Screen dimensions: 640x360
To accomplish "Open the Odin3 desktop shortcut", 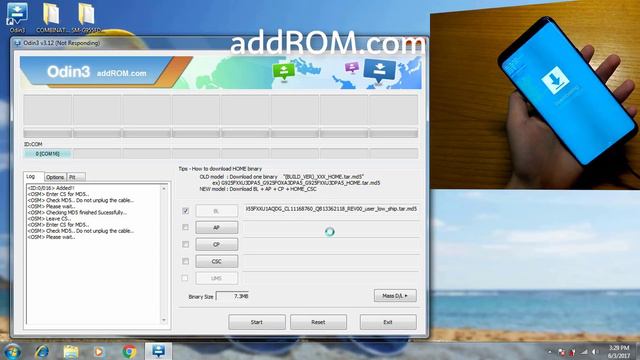I will point(17,18).
